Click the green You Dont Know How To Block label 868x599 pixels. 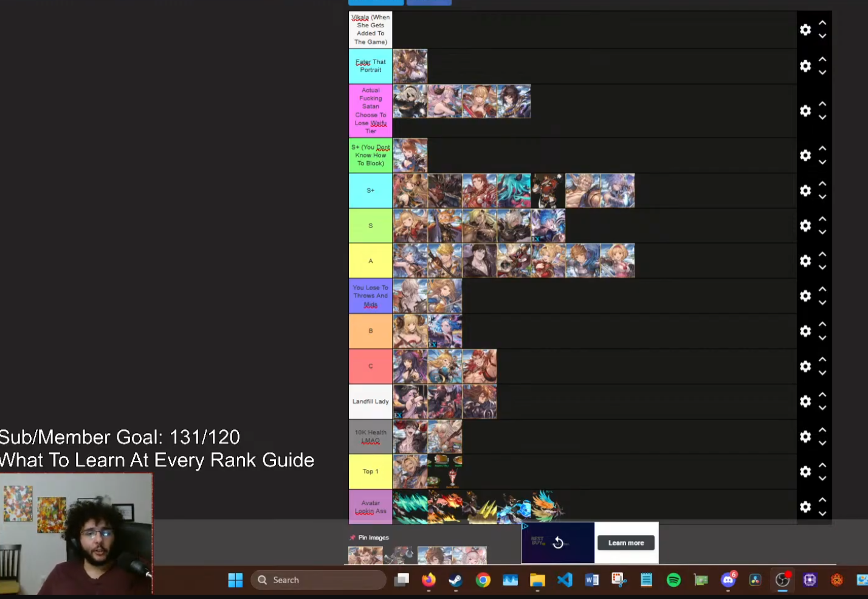[x=370, y=156]
